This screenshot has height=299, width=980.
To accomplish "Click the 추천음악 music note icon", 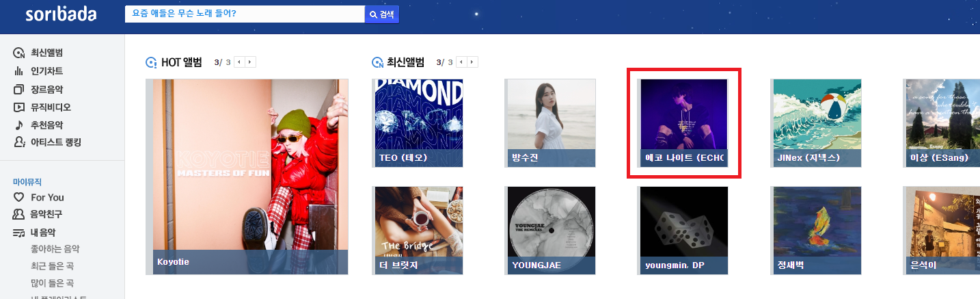I will (19, 125).
